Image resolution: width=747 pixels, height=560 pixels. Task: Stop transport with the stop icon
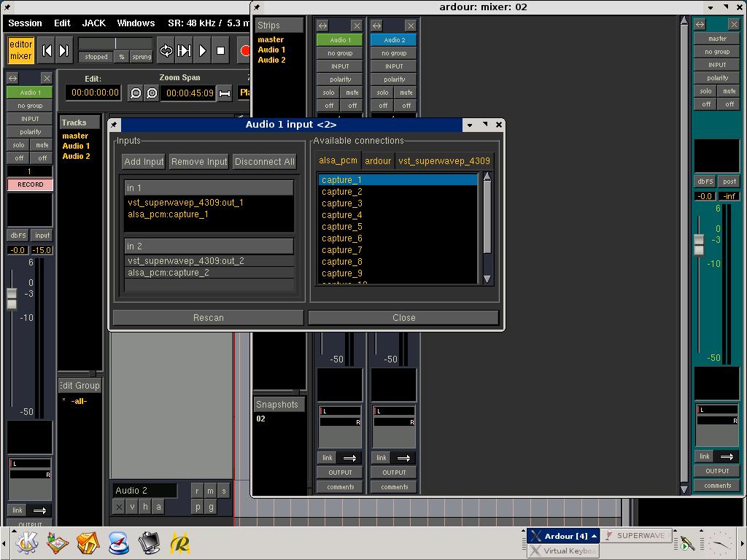220,50
